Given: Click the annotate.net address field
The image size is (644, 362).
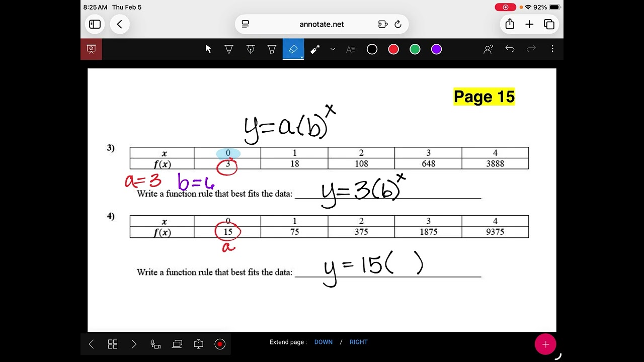Looking at the screenshot, I should click(322, 24).
